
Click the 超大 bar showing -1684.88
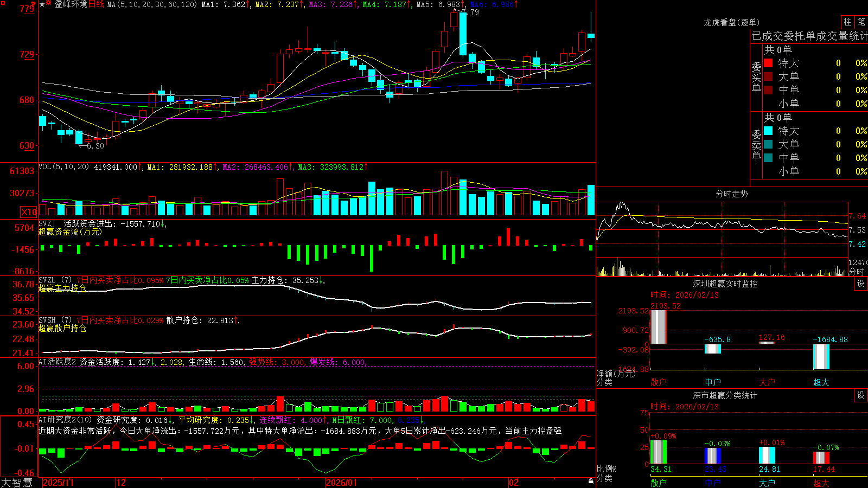coord(821,357)
